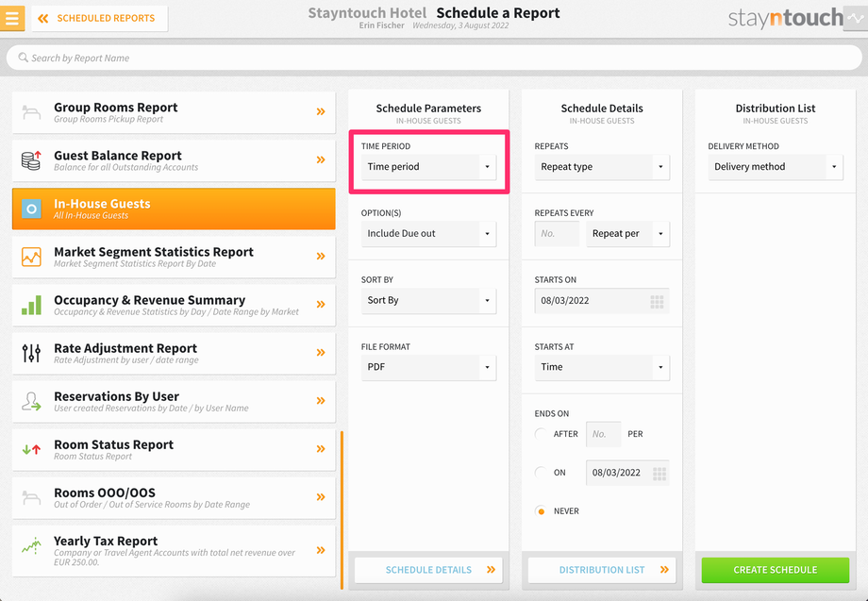868x601 pixels.
Task: Open the PDF file format dropdown
Action: pyautogui.click(x=428, y=367)
